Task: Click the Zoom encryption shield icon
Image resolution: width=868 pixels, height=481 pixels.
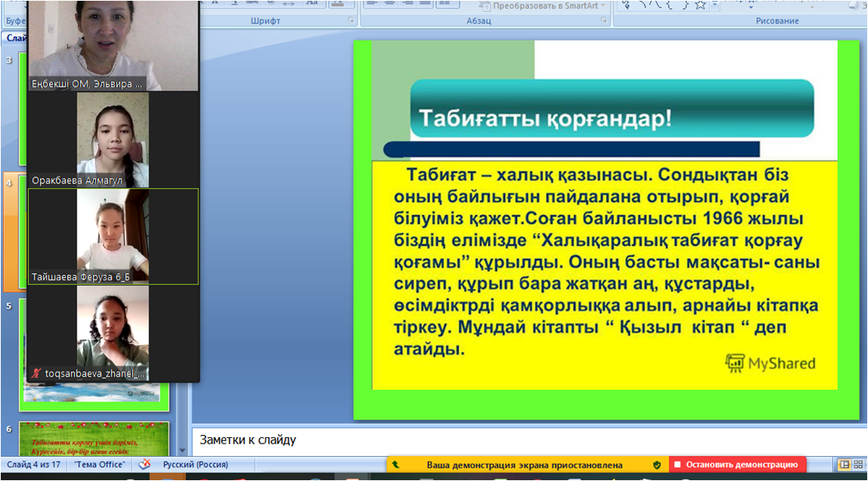Action: 657,465
